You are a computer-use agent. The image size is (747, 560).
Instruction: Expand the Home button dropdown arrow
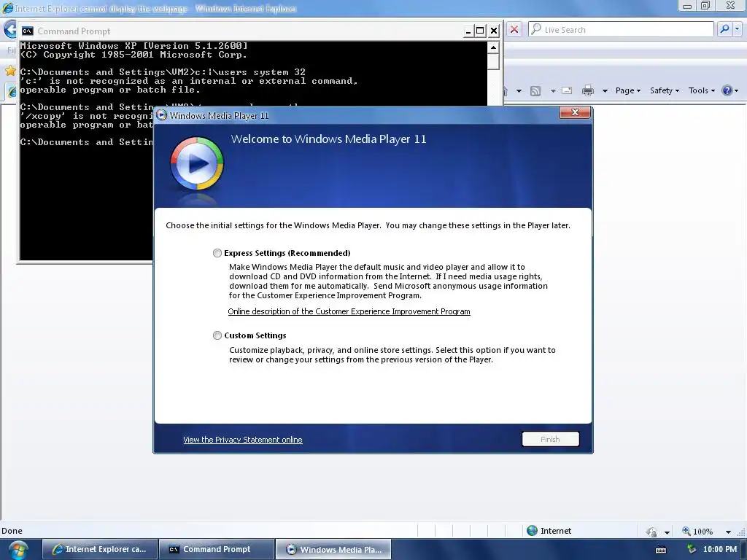pos(519,91)
